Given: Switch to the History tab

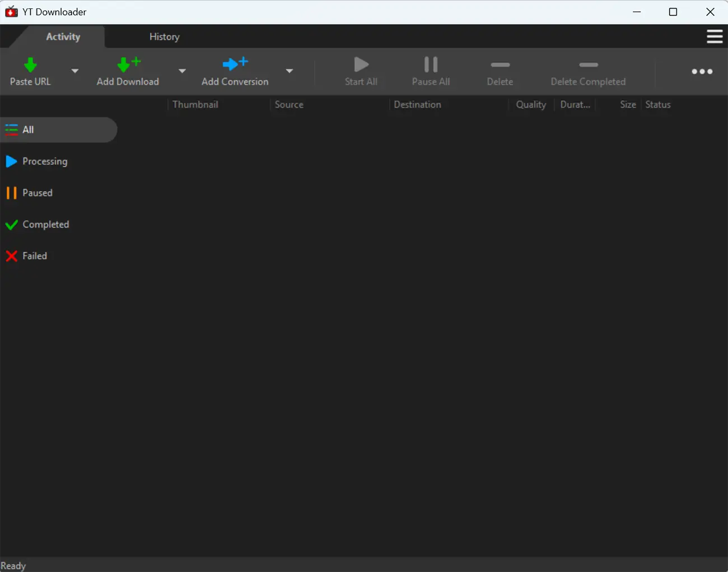Looking at the screenshot, I should [164, 36].
